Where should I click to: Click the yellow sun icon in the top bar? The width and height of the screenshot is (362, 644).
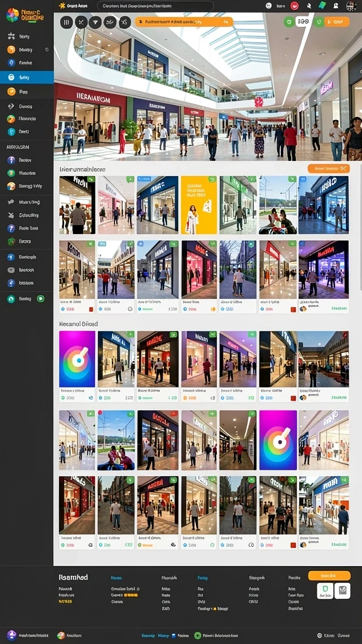pyautogui.click(x=62, y=6)
